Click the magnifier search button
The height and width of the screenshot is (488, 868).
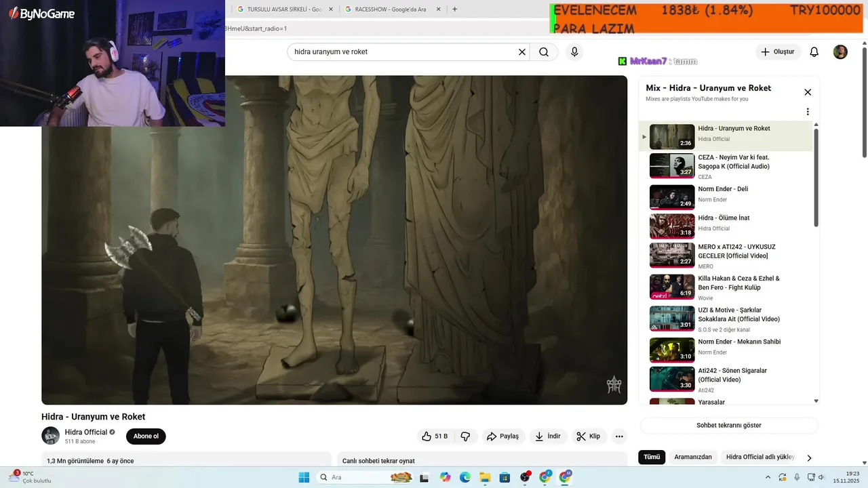click(x=544, y=52)
